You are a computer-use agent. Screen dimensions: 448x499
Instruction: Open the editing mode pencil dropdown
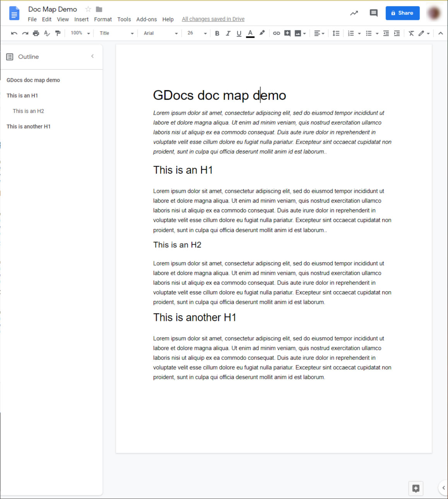424,33
